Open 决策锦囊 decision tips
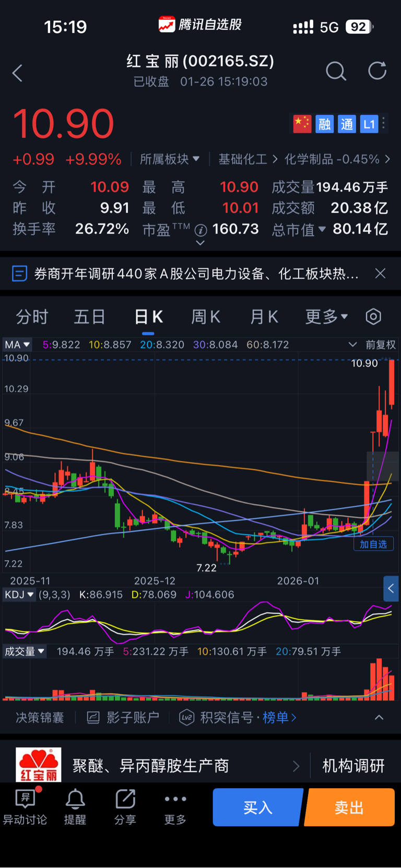 40,718
